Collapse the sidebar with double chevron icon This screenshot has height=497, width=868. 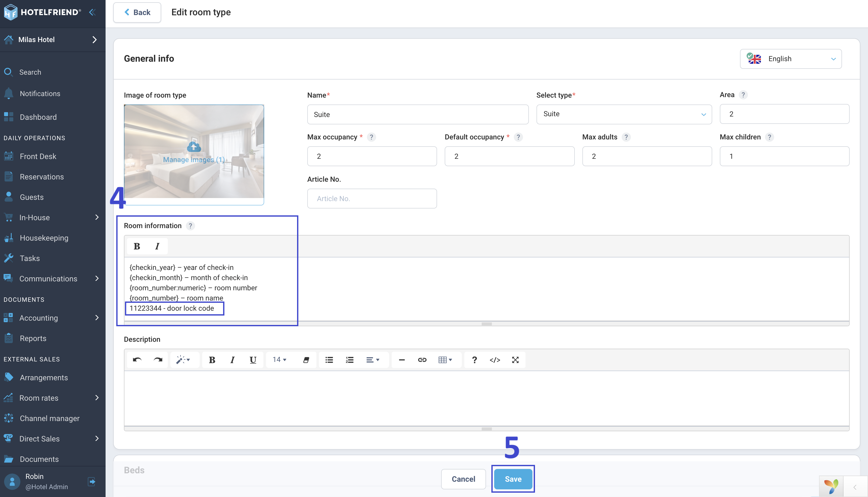[92, 12]
